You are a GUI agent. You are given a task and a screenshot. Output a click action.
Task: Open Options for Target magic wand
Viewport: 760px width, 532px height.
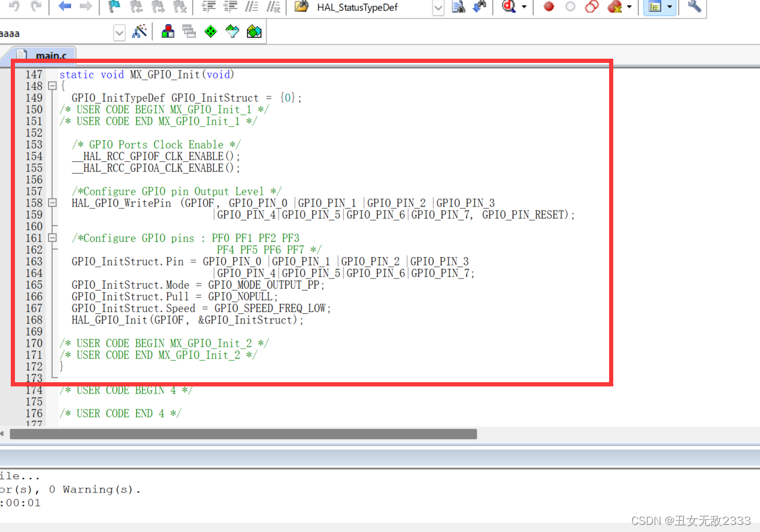[140, 32]
